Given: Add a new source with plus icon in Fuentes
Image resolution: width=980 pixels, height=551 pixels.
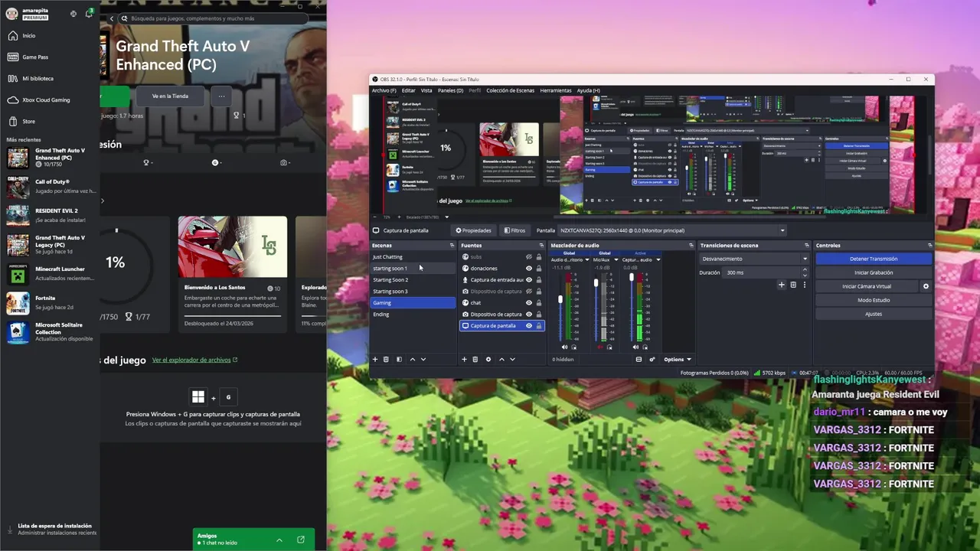Looking at the screenshot, I should pyautogui.click(x=464, y=359).
